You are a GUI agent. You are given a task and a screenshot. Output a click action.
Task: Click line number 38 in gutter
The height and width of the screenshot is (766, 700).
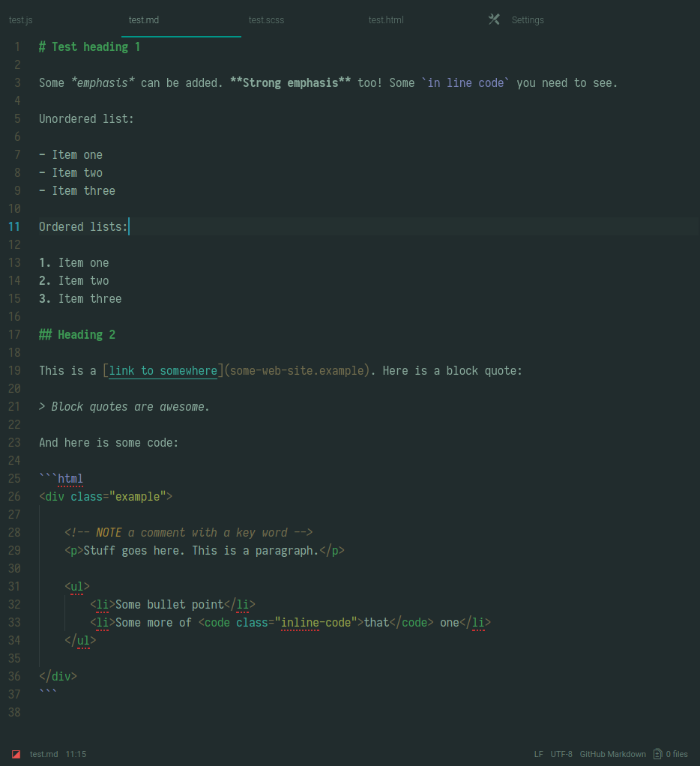point(14,712)
